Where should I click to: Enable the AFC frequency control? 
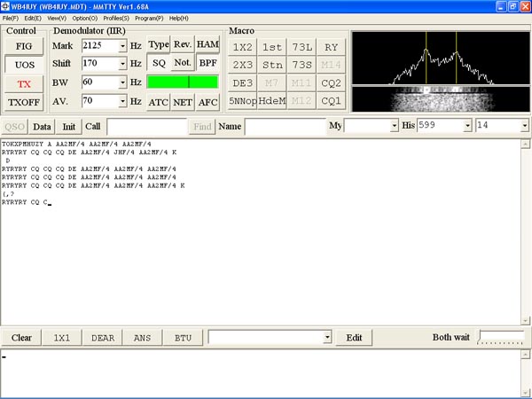coord(207,102)
